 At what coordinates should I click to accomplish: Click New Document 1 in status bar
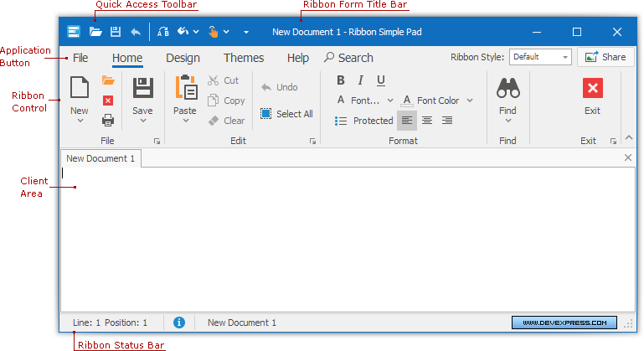pos(242,323)
